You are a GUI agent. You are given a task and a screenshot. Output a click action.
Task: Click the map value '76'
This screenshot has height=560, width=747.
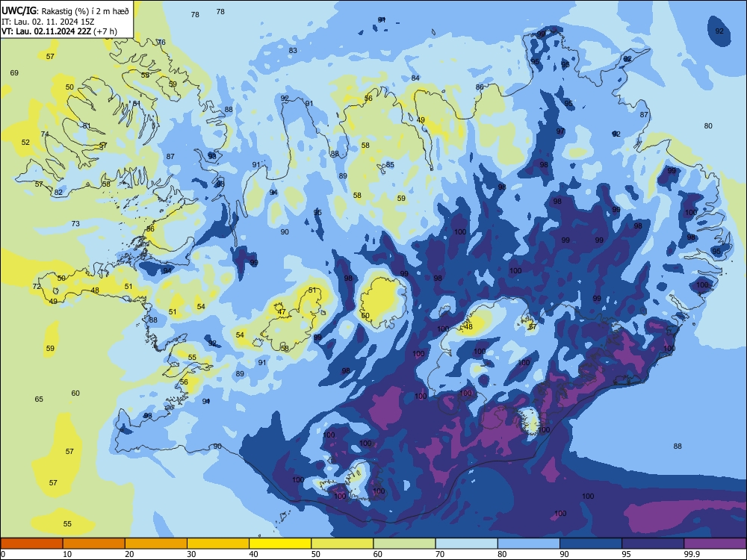[x=161, y=43]
